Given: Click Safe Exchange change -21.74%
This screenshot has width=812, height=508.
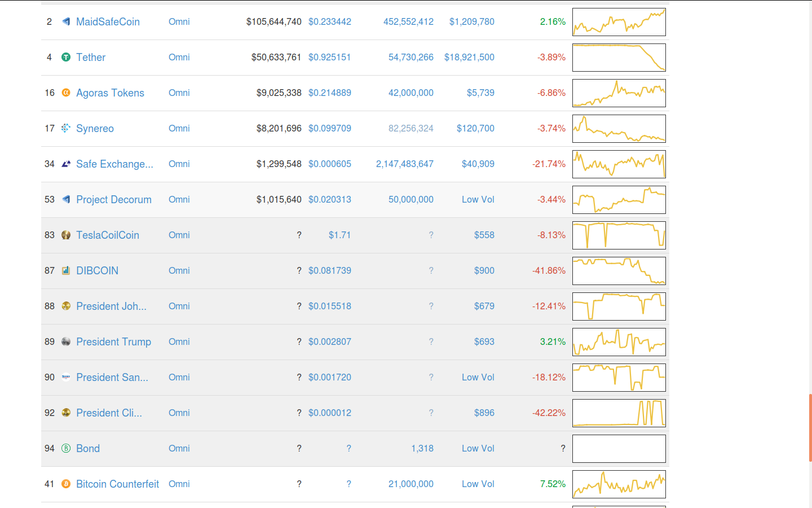Looking at the screenshot, I should coord(549,164).
